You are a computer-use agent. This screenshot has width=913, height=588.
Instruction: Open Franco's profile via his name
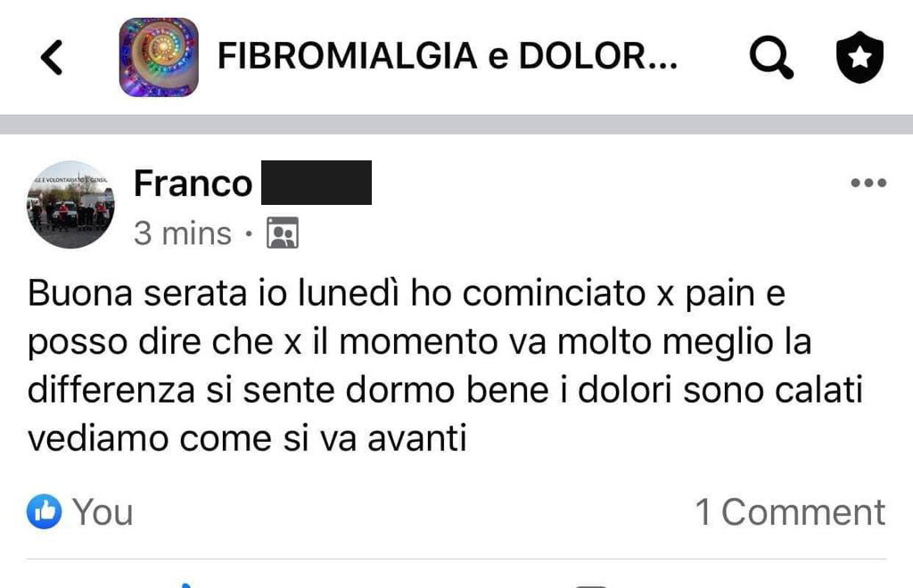coord(193,184)
